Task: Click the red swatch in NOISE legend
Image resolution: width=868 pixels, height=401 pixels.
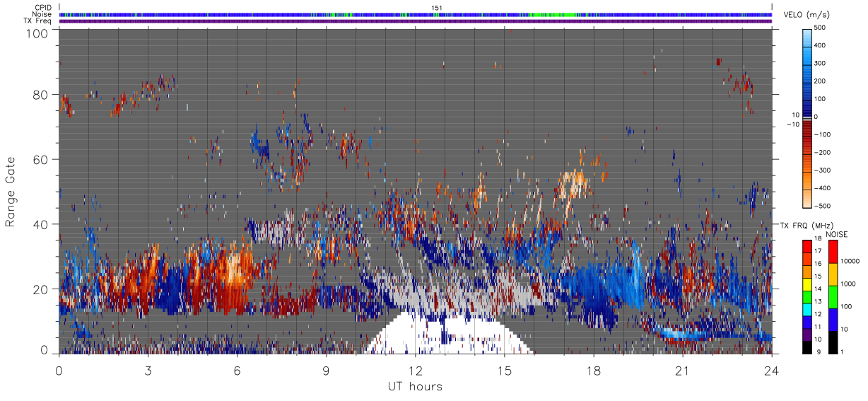Action: point(833,252)
